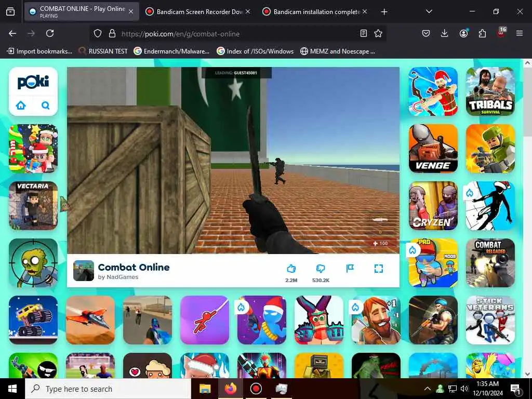Open a new browser tab

384,12
